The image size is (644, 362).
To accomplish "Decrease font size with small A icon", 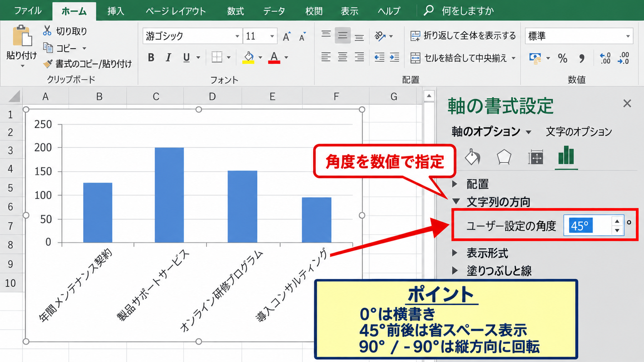I will (x=303, y=36).
